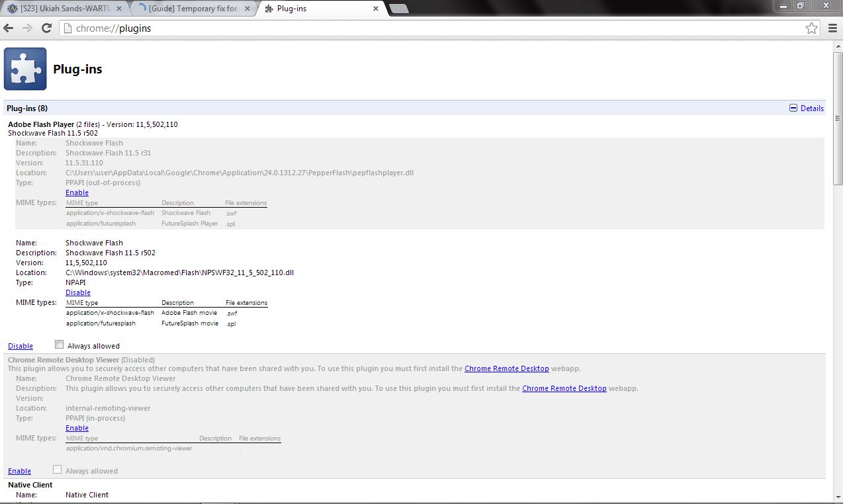The width and height of the screenshot is (843, 504).
Task: Click the chrome://plugins address bar
Action: [430, 28]
